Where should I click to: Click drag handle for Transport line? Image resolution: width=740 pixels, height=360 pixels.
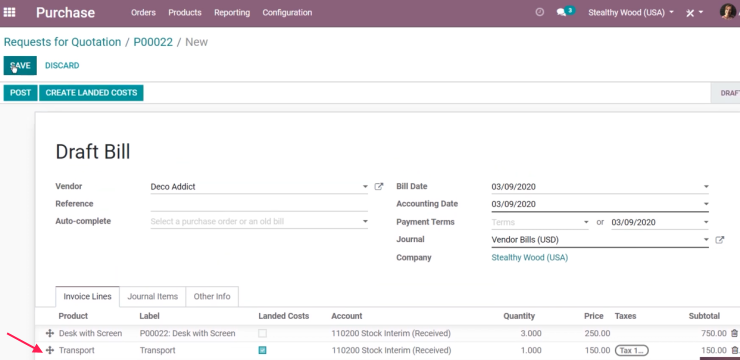click(50, 350)
